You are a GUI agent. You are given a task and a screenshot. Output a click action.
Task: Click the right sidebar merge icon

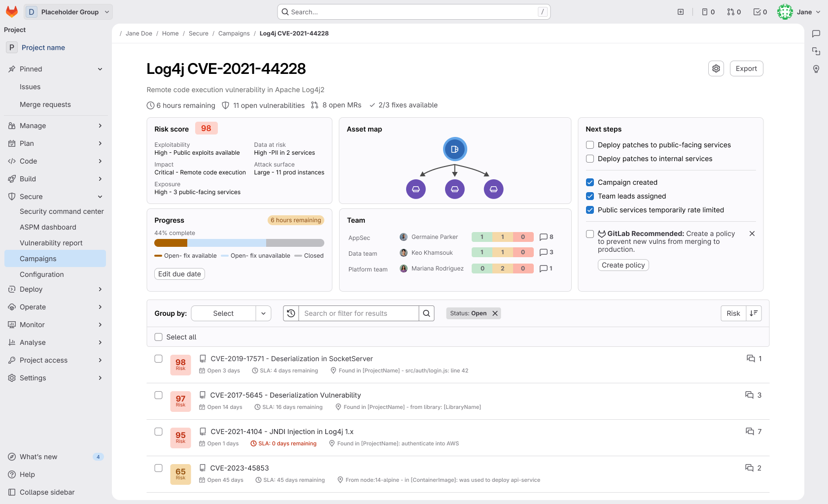[x=816, y=51]
